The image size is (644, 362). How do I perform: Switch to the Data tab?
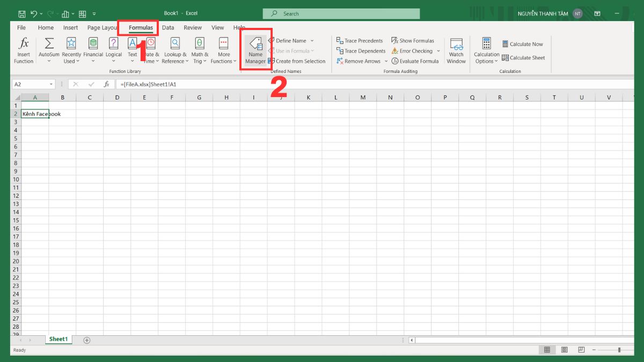(x=168, y=27)
